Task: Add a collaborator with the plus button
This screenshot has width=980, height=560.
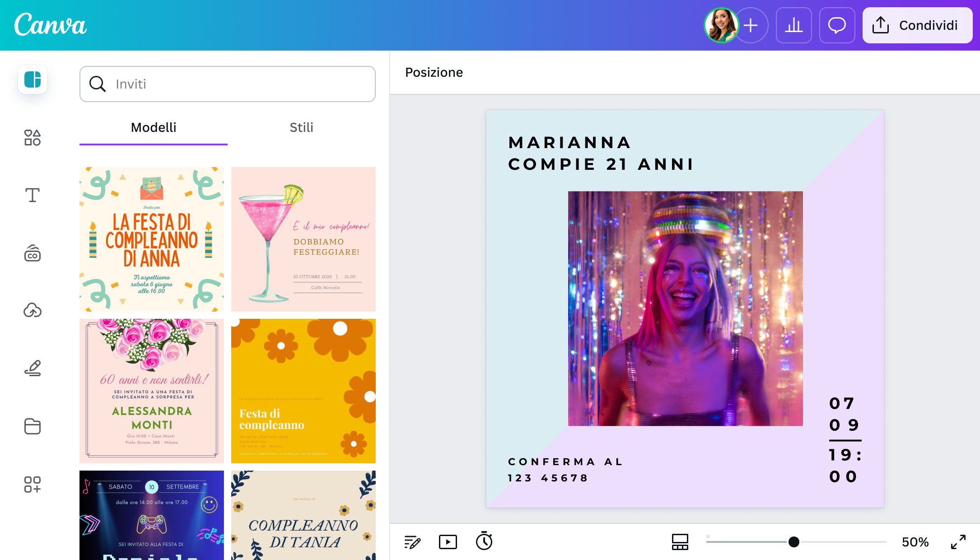Action: [x=751, y=25]
